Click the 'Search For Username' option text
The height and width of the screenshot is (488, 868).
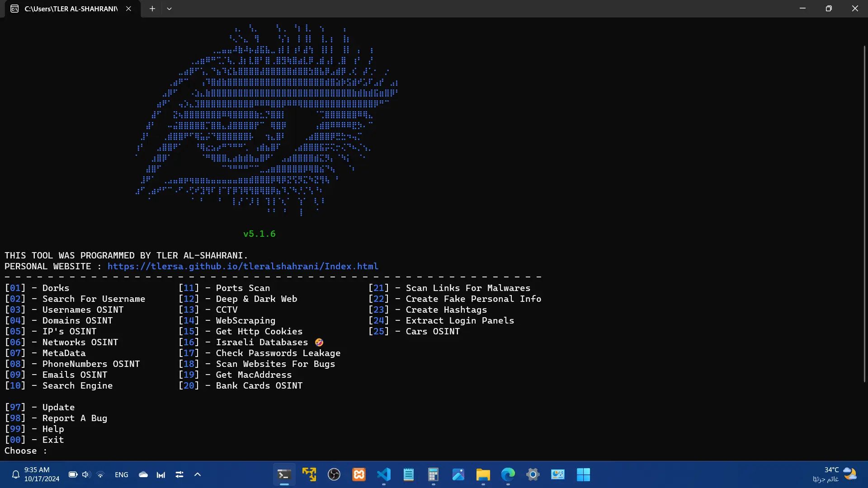point(94,299)
